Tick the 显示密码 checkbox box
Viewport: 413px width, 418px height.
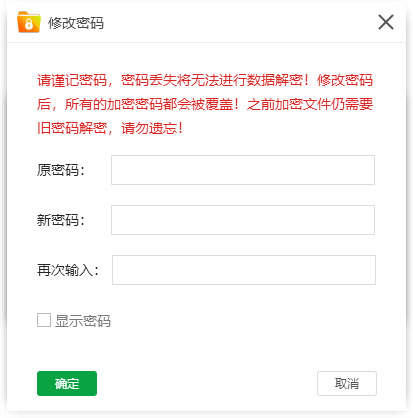44,320
